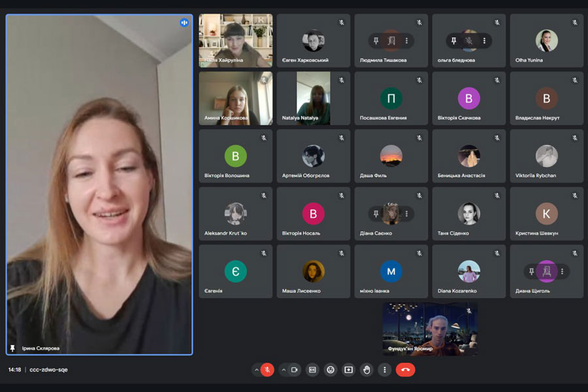
Task: Click the 14:18 time display
Action: [14, 370]
